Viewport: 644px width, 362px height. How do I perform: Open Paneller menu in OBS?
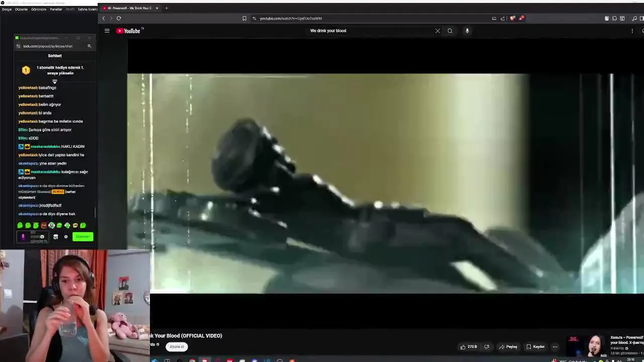tap(56, 9)
